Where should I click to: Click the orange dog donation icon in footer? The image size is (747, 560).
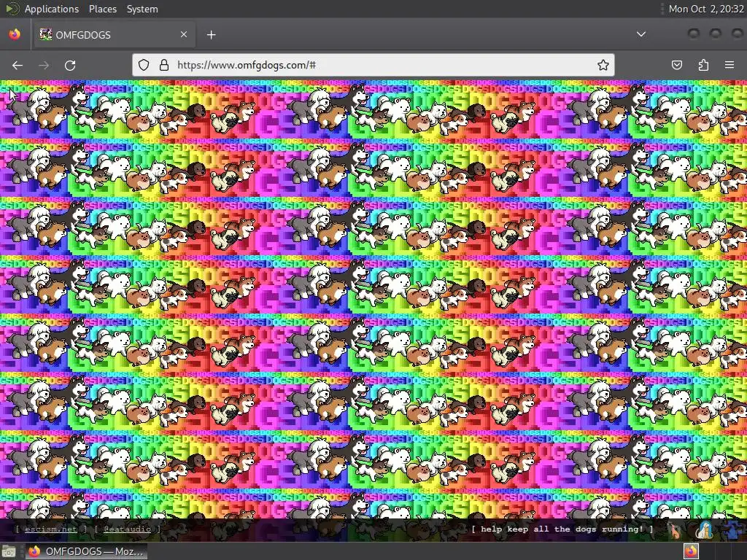pos(676,530)
